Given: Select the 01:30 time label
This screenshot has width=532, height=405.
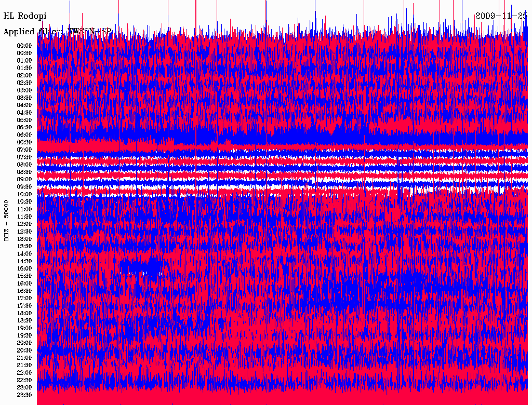Looking at the screenshot, I should (x=24, y=68).
